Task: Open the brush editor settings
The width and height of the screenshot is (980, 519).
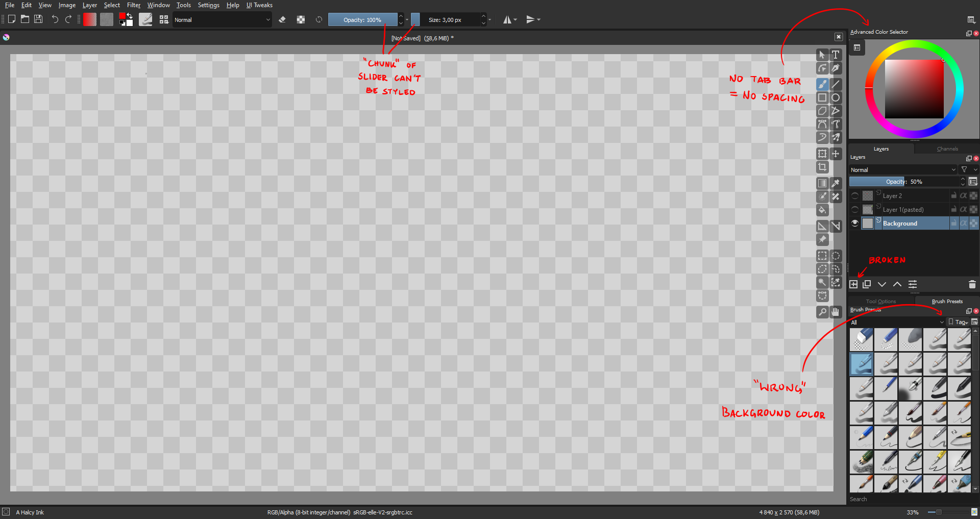Action: point(145,19)
